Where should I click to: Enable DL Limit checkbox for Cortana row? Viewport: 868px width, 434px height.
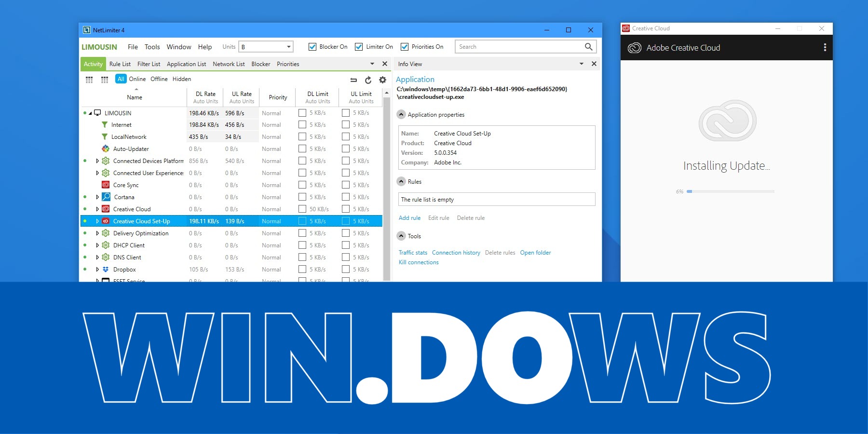[x=302, y=197]
